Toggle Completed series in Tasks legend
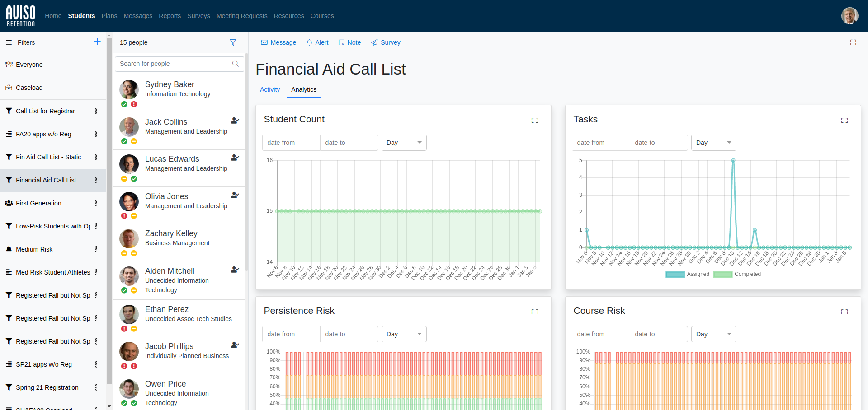The image size is (868, 410). [x=737, y=274]
